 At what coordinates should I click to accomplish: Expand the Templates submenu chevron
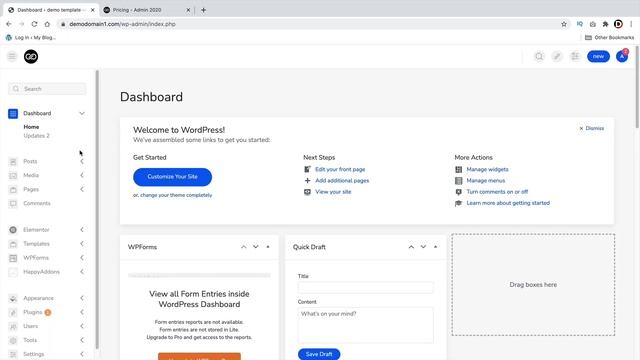coord(82,244)
